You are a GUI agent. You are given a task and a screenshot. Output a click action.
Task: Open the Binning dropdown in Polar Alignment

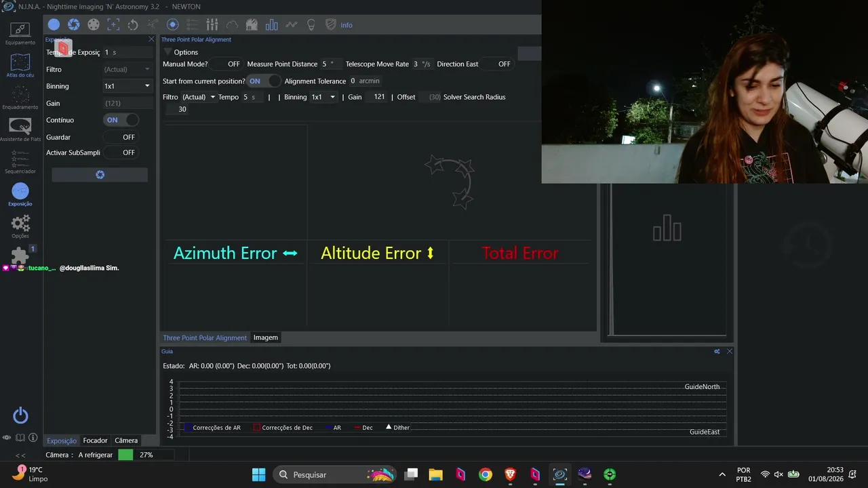(x=323, y=97)
